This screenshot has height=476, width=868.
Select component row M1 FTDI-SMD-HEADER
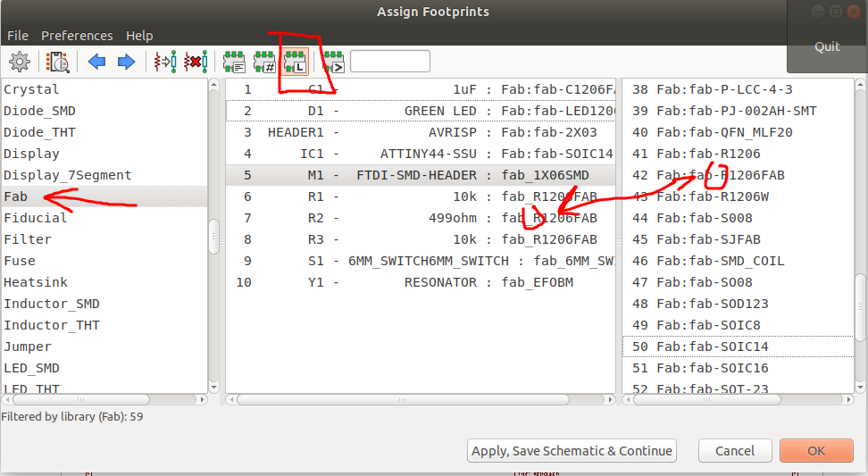421,175
